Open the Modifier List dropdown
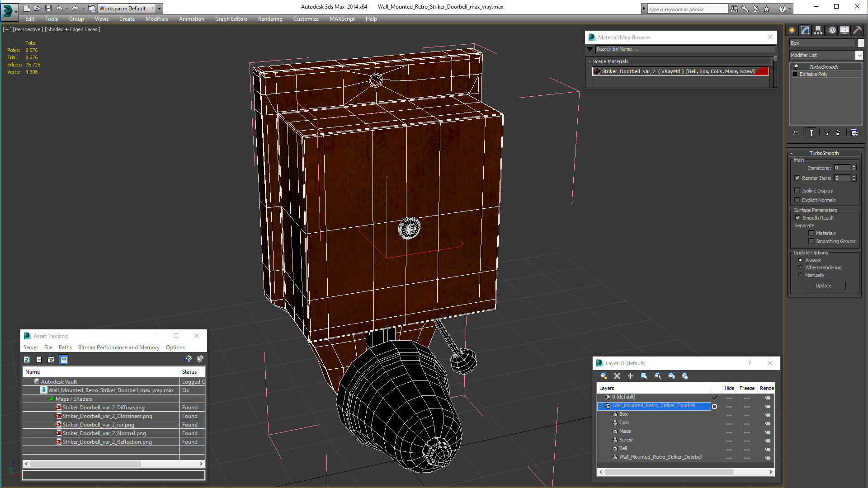This screenshot has width=868, height=488. point(859,55)
